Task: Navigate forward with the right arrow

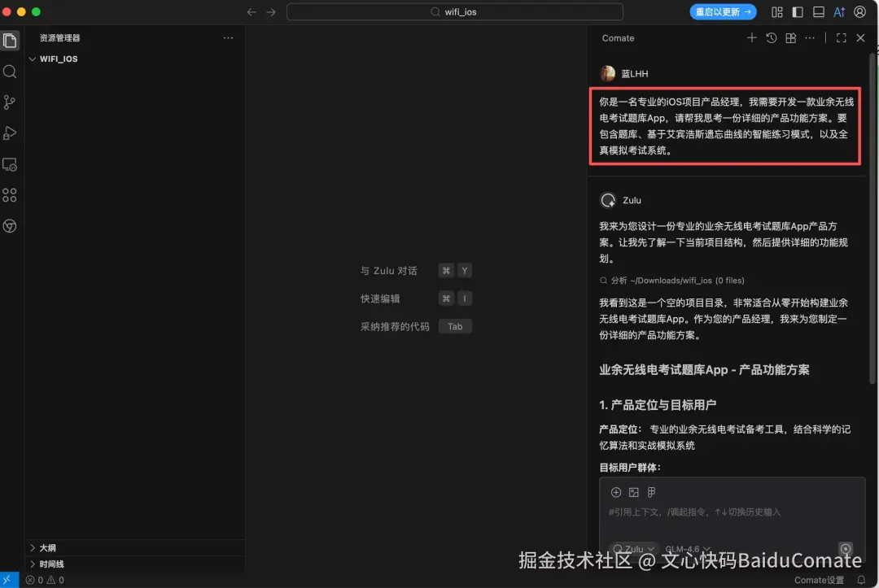Action: click(271, 11)
